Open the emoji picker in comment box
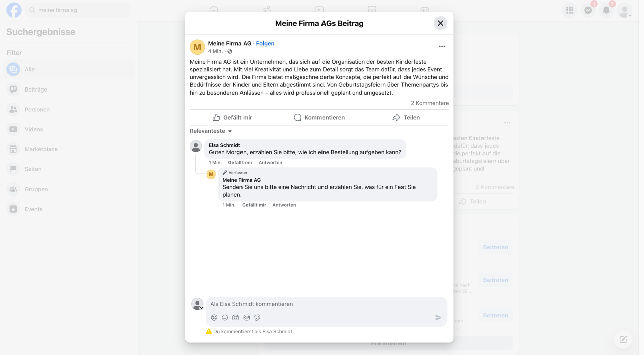 click(225, 318)
